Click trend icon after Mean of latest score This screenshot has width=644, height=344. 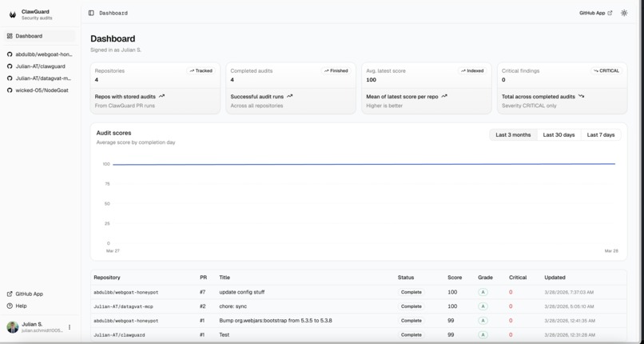point(444,96)
